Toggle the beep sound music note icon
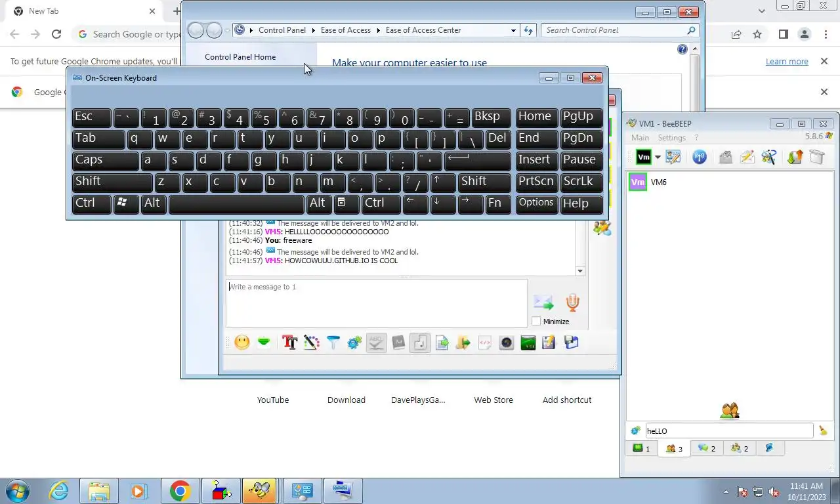Viewport: 840px width, 504px height. pyautogui.click(x=420, y=343)
